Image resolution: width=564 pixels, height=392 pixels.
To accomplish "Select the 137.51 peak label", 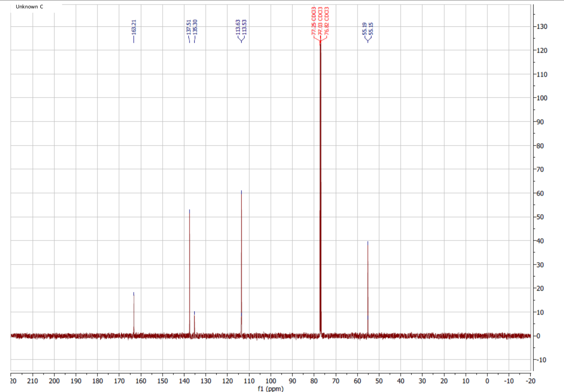I will 189,27.
